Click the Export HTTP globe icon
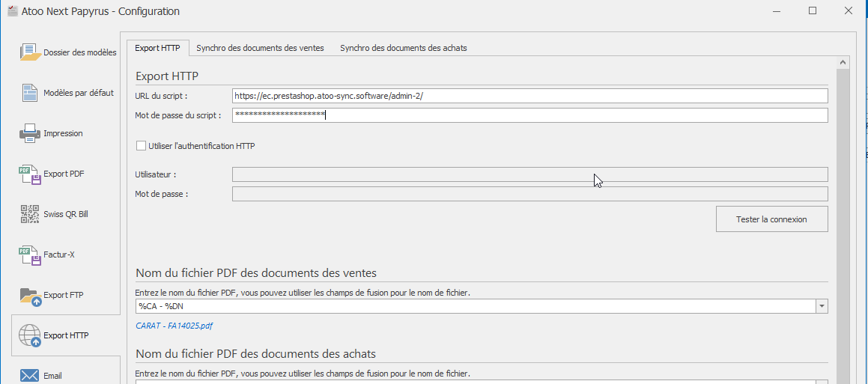This screenshot has height=384, width=868. (x=30, y=335)
